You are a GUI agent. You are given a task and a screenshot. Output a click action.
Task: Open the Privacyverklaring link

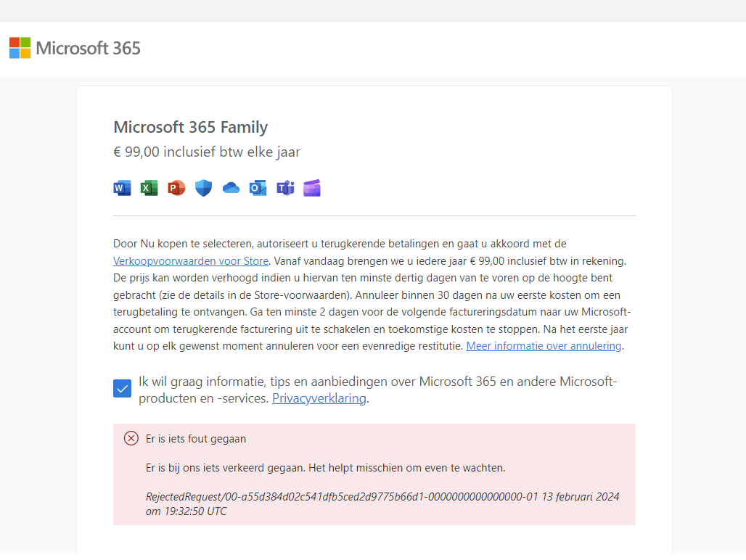point(319,398)
